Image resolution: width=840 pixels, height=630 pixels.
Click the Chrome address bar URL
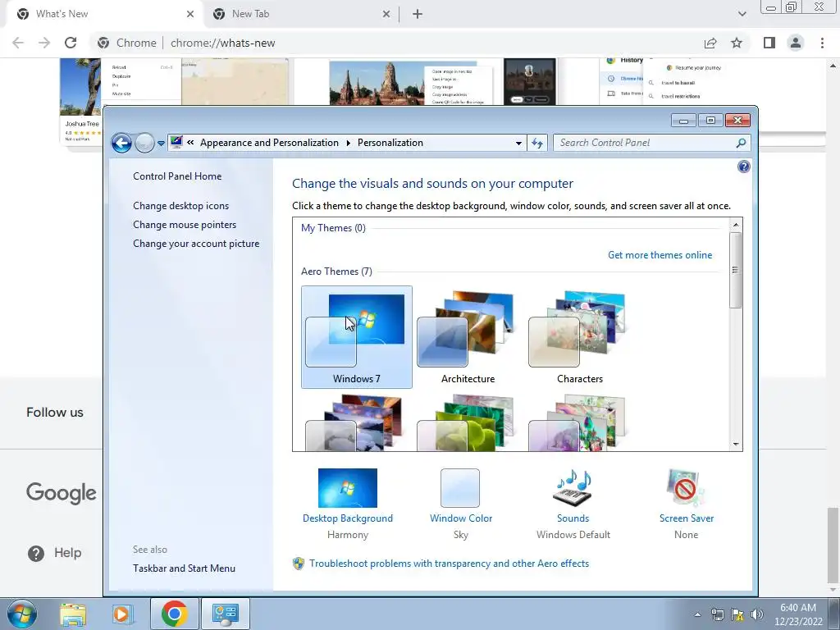click(223, 43)
